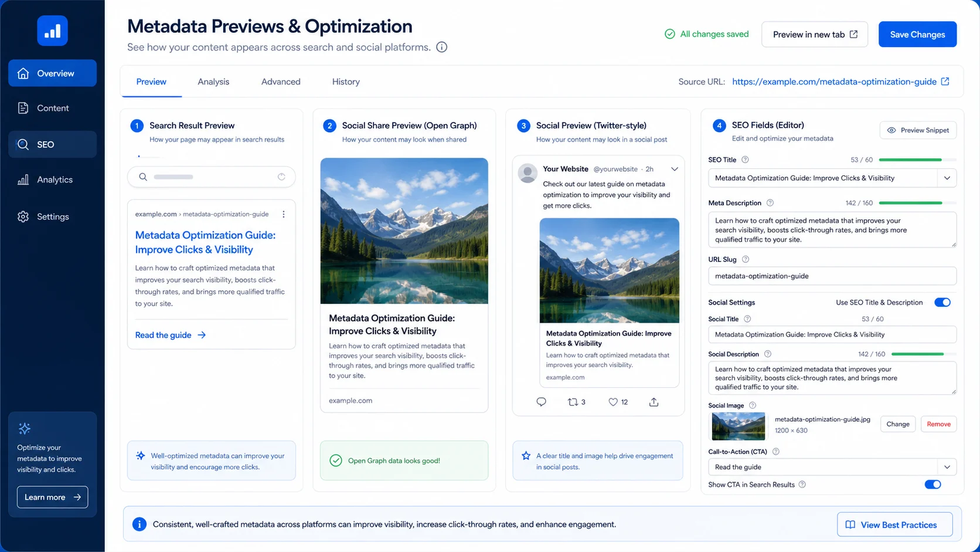Expand the SEO Title dropdown arrow
This screenshot has height=552, width=980.
947,178
